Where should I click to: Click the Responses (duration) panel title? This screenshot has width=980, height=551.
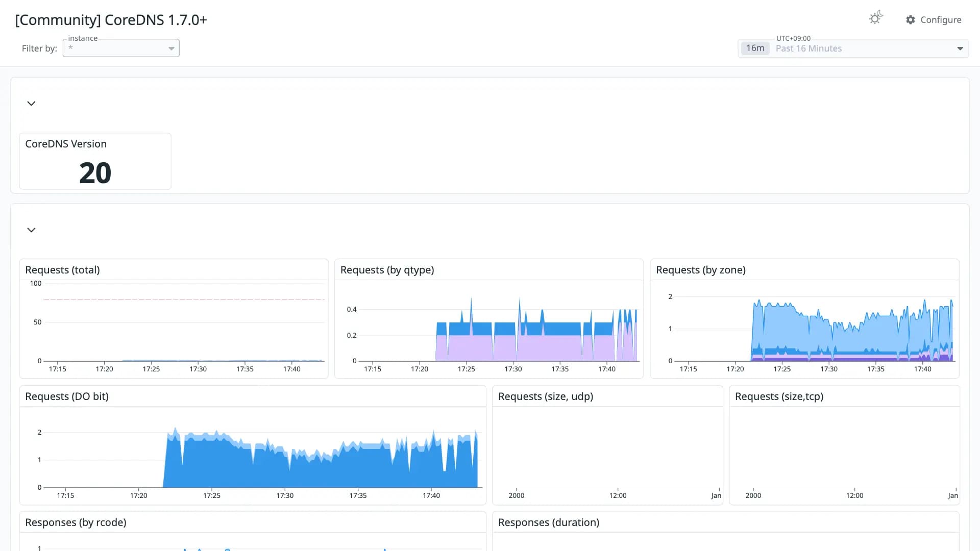point(549,522)
